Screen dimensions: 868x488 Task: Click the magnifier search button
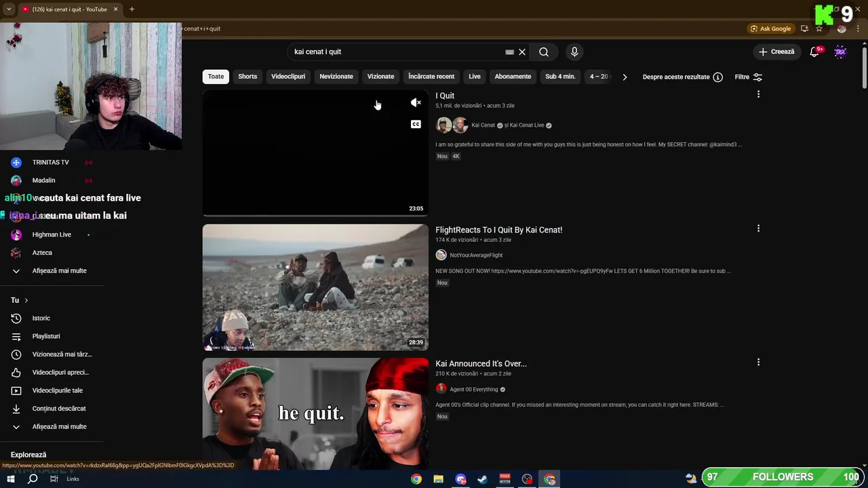tap(544, 52)
